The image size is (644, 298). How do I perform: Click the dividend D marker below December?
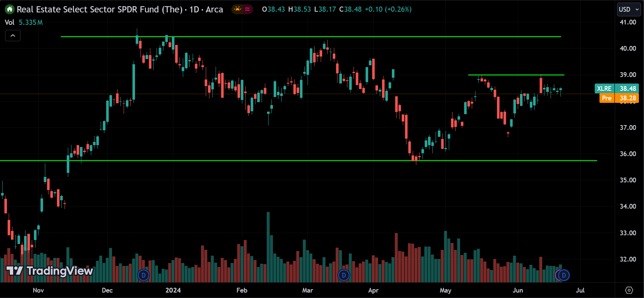[144, 275]
